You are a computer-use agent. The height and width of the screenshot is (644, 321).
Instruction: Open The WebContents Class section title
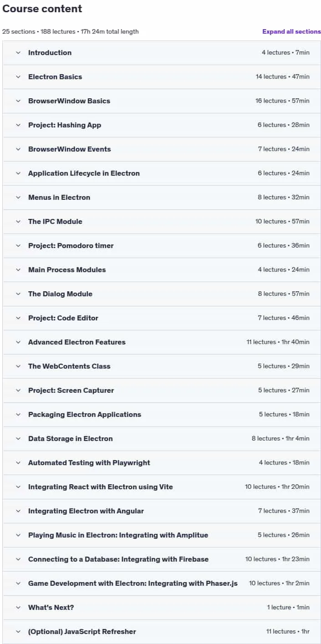pyautogui.click(x=69, y=366)
